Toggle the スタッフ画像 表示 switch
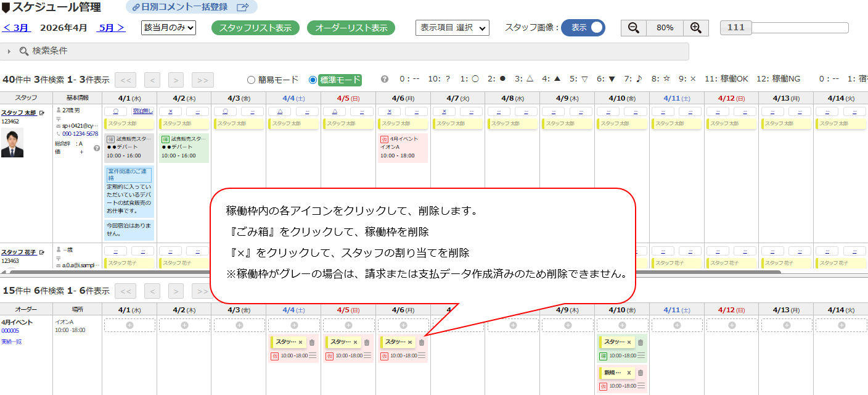Screen dimensions: 868x395 pos(583,28)
